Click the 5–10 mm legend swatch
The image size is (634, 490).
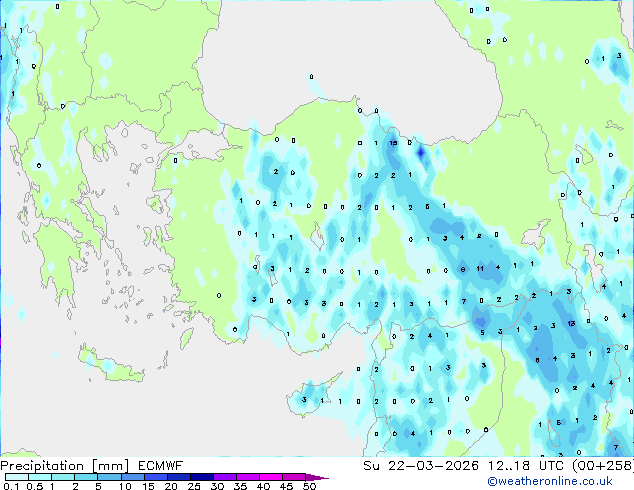point(109,477)
